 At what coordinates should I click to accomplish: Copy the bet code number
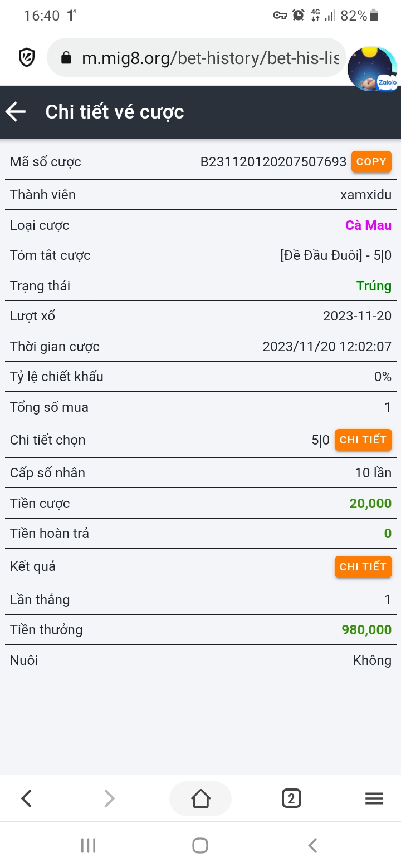pyautogui.click(x=371, y=162)
